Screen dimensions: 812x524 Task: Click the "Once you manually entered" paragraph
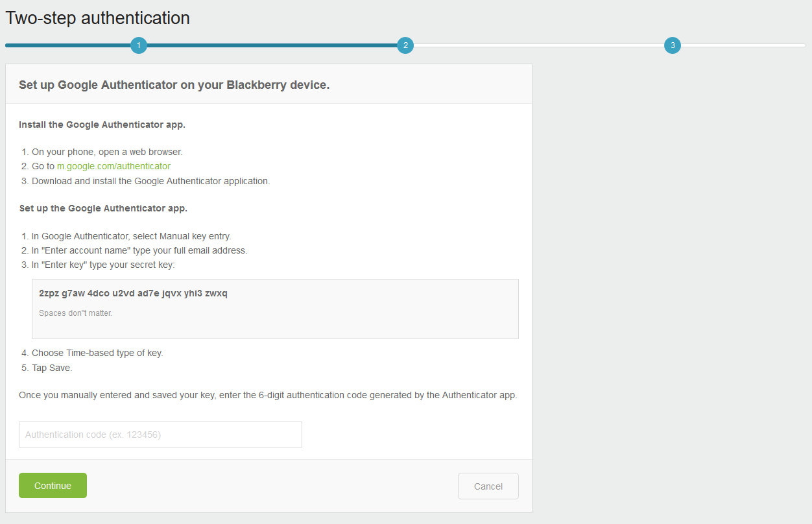268,395
